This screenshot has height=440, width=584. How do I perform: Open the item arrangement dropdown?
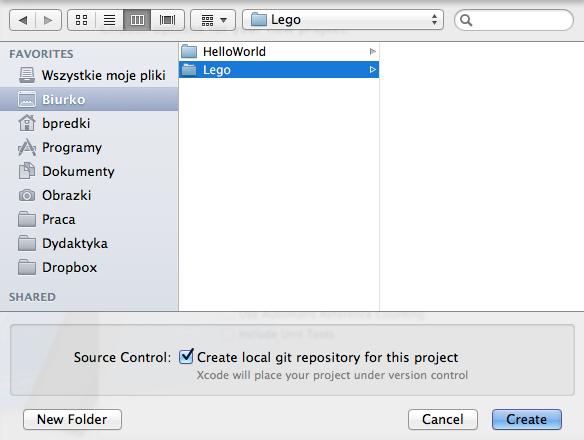[213, 20]
